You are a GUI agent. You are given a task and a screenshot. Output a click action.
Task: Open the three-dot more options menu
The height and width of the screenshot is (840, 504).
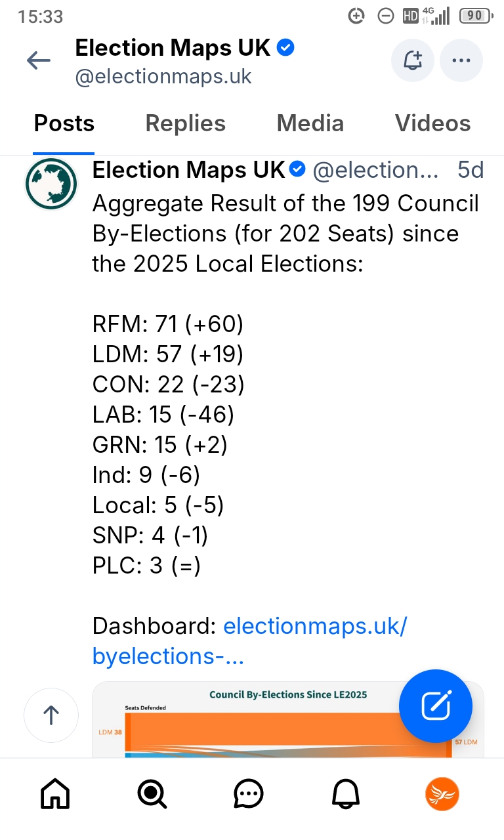tap(461, 61)
